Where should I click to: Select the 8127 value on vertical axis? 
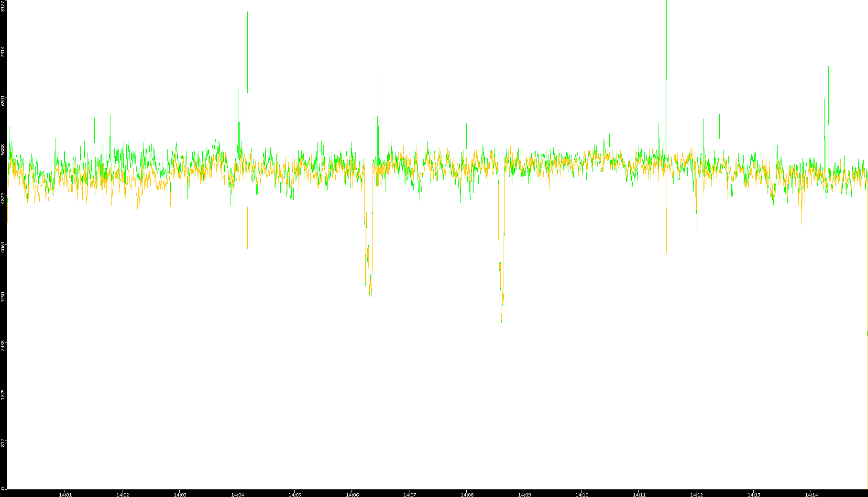coord(3,6)
